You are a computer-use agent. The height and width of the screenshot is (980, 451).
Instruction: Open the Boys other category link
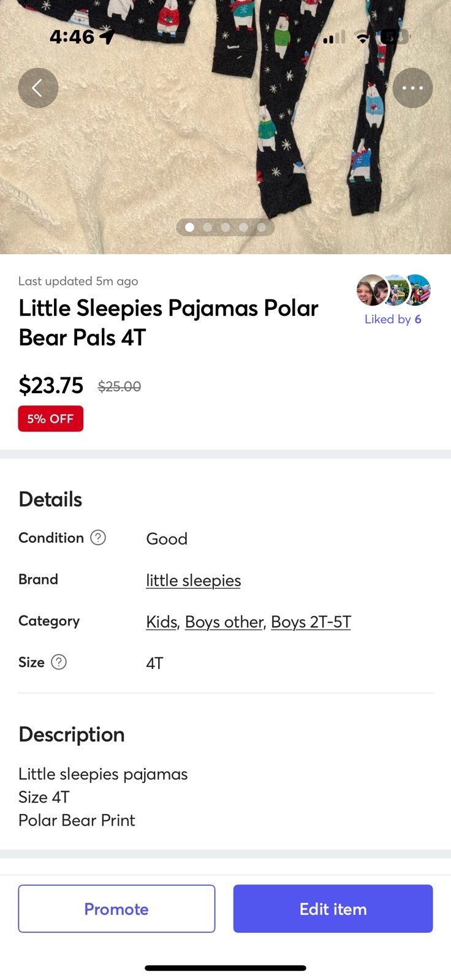tap(224, 622)
